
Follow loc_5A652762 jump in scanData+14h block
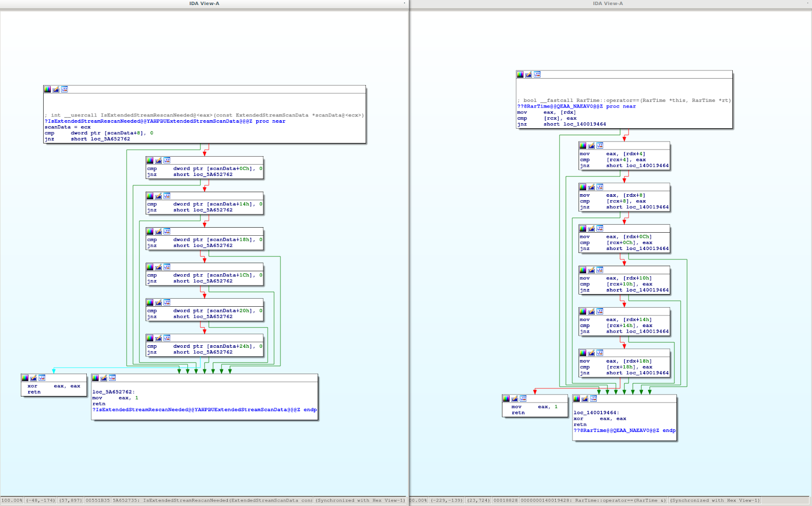[213, 210]
